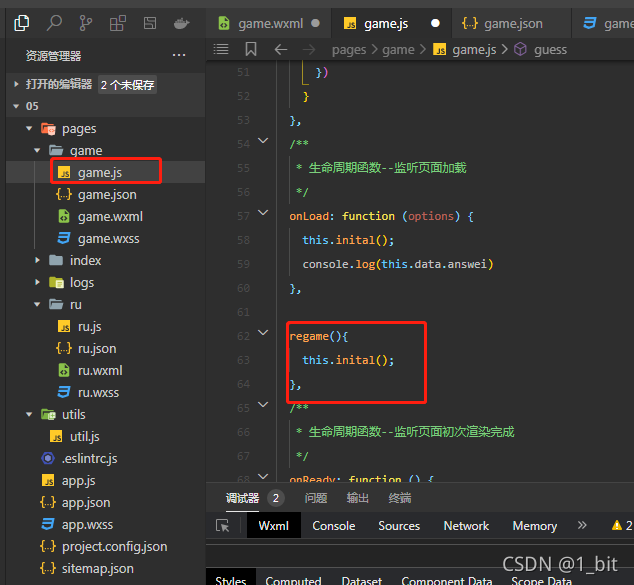Click the bookmark icon in the breadcrumb bar

[251, 49]
